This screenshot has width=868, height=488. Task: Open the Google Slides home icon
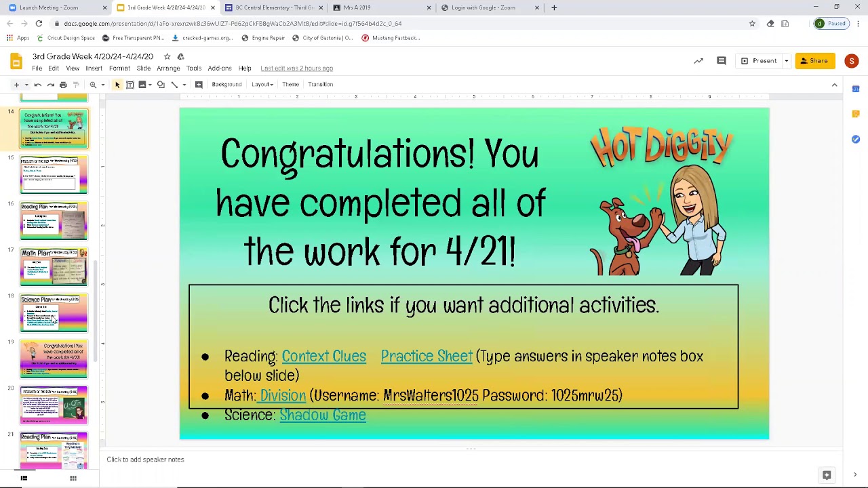click(16, 62)
